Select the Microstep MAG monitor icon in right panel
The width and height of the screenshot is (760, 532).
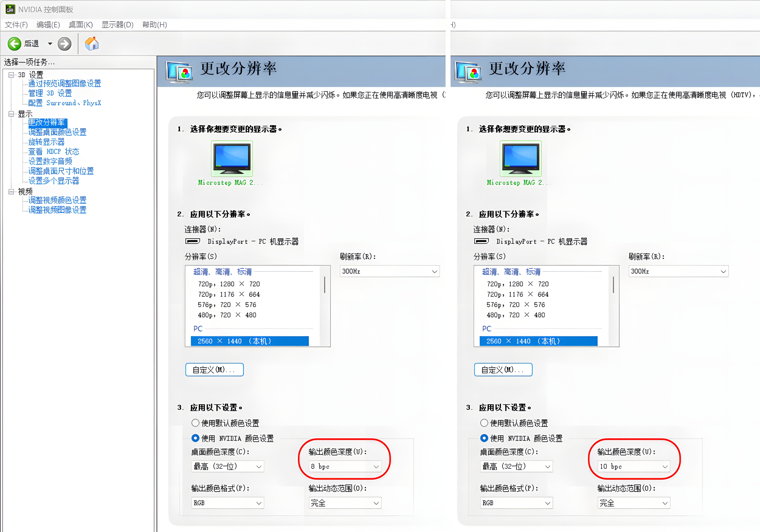coord(520,158)
